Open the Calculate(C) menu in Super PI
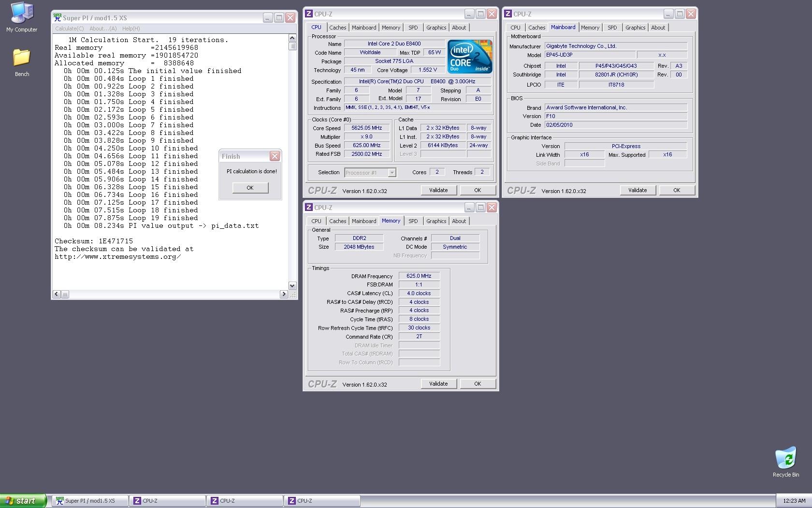This screenshot has height=508, width=812. 69,29
